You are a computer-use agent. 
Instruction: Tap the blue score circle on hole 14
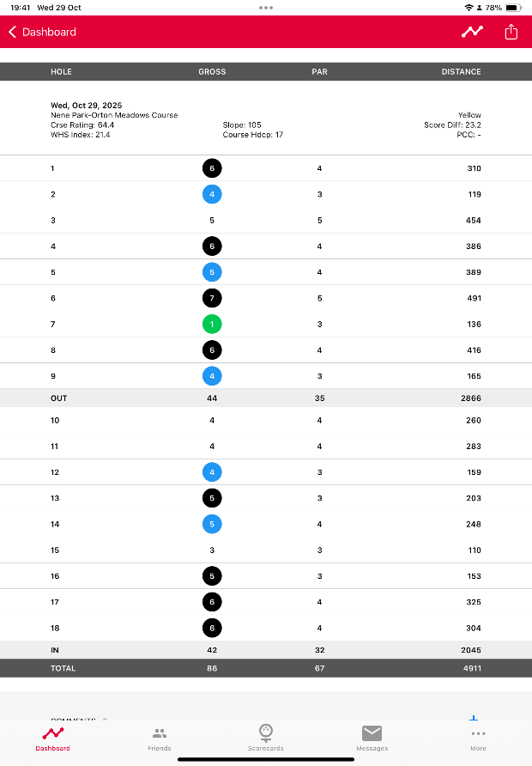point(212,524)
